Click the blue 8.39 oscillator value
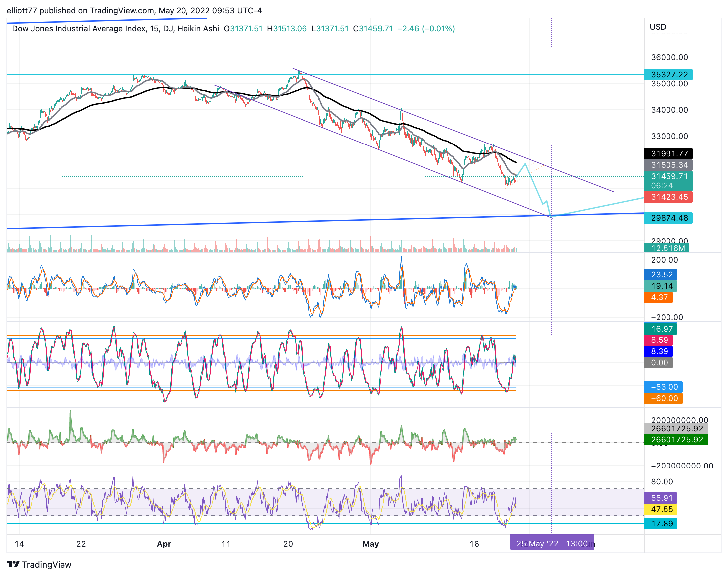728x576 pixels. click(x=658, y=351)
